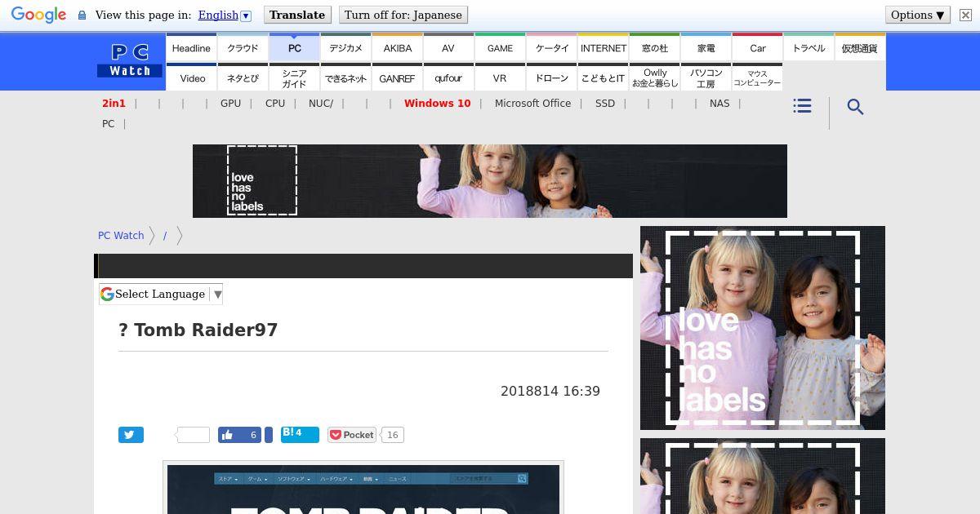Open the Video tab
This screenshot has height=514, width=980.
[x=191, y=78]
